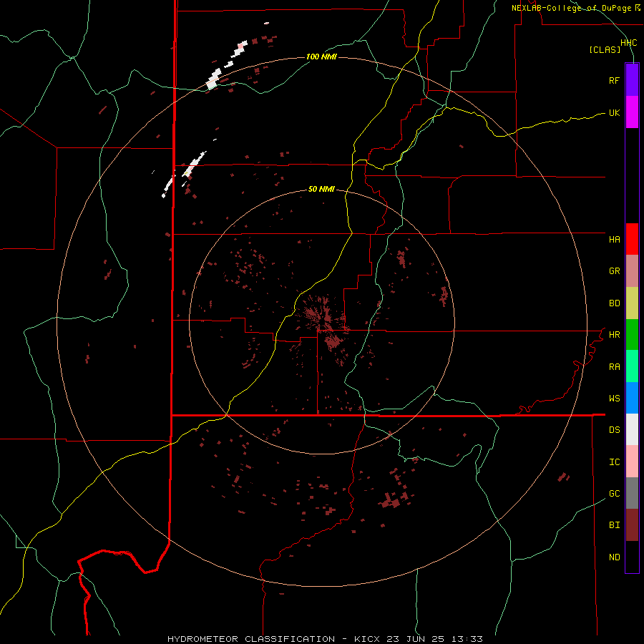Click the IC pink legend swatch

pyautogui.click(x=632, y=462)
